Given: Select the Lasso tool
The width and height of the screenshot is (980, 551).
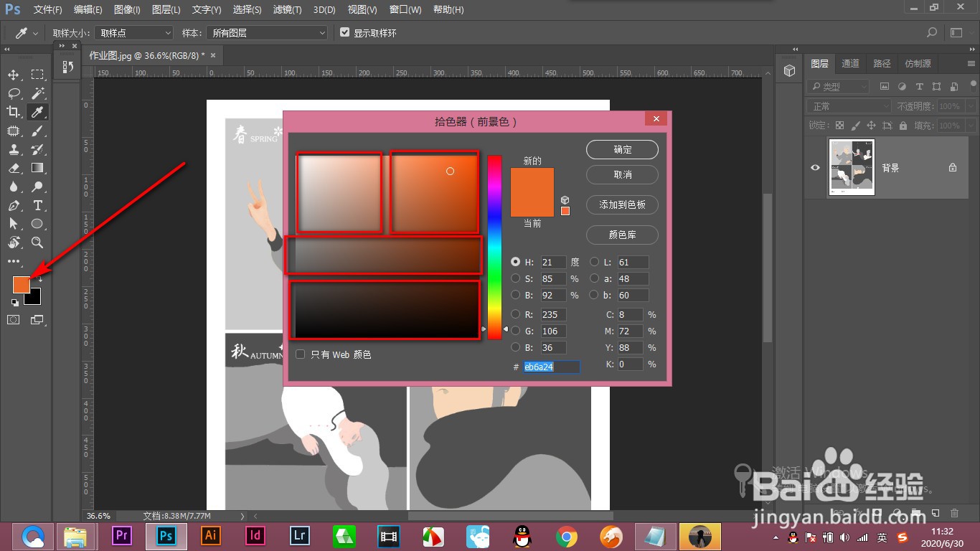Looking at the screenshot, I should (14, 93).
